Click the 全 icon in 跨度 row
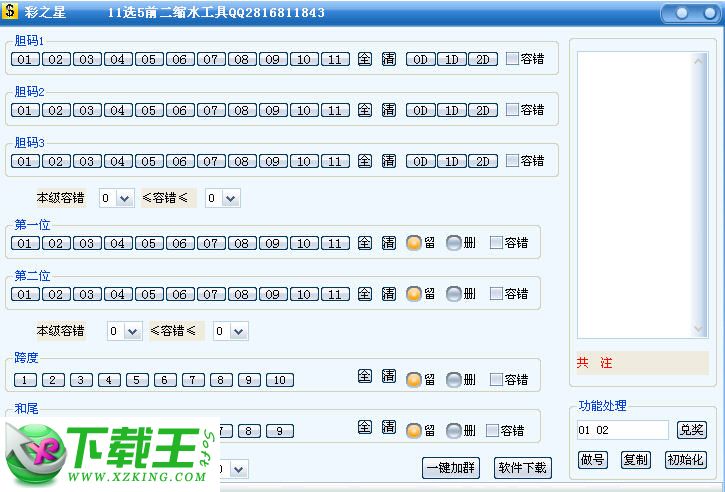The width and height of the screenshot is (725, 492). [365, 376]
